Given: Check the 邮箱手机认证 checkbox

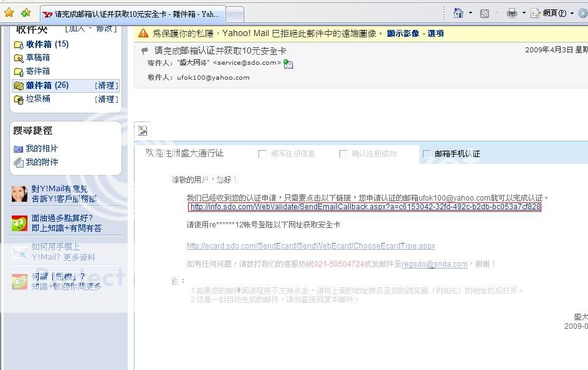Looking at the screenshot, I should pyautogui.click(x=427, y=154).
